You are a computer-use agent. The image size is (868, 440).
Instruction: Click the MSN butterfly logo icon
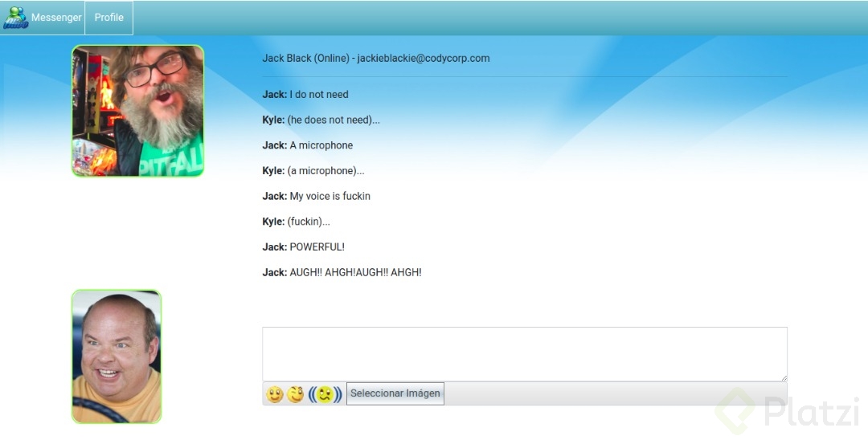[x=15, y=18]
